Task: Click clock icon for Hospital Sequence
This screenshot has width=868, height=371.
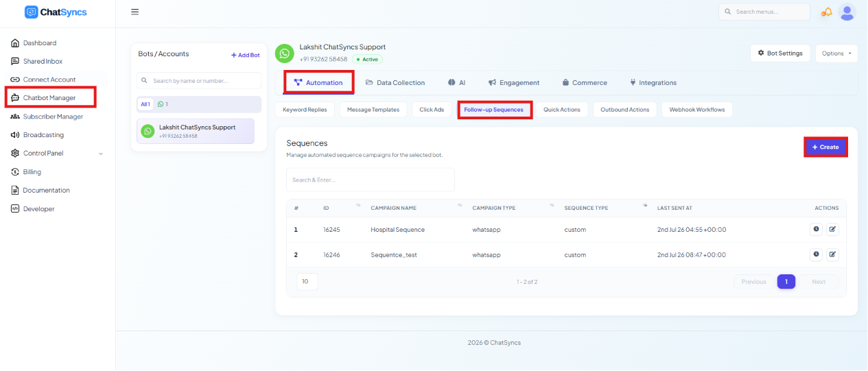Action: [x=817, y=230]
